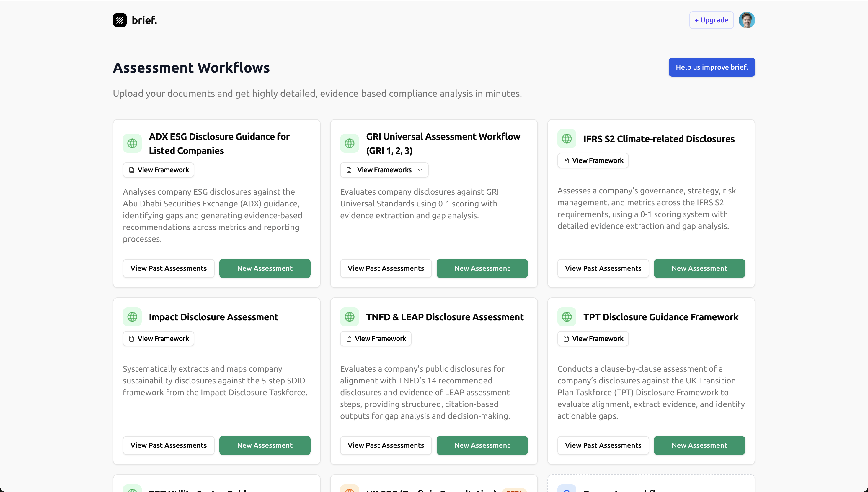The width and height of the screenshot is (868, 492).
Task: View Framework for ADX ESG Disclosure Guidance
Action: [158, 170]
